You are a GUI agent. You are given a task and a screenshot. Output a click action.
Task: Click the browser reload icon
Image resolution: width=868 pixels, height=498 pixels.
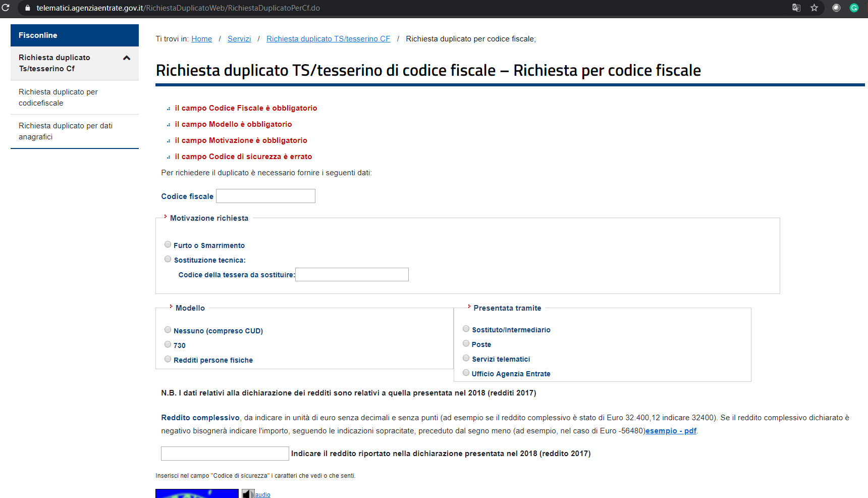[6, 8]
